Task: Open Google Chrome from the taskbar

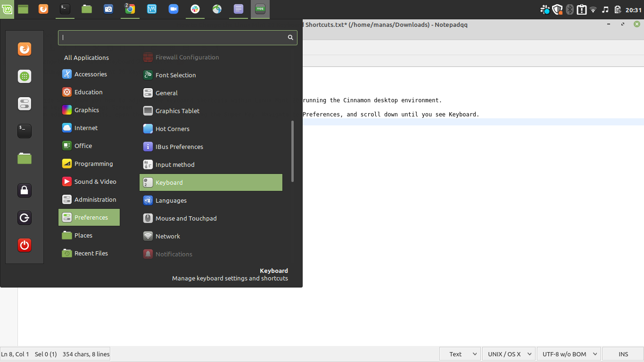Action: (130, 8)
